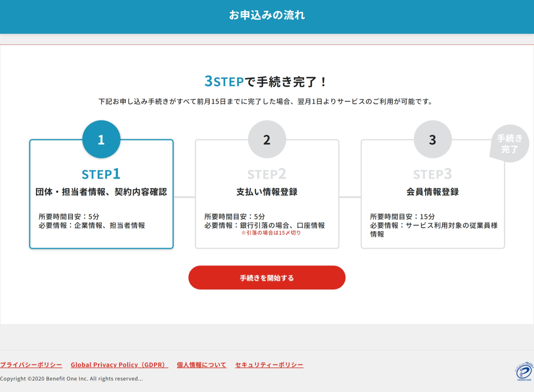Click the Benefit One copyright text
The image size is (534, 392).
coord(72,379)
